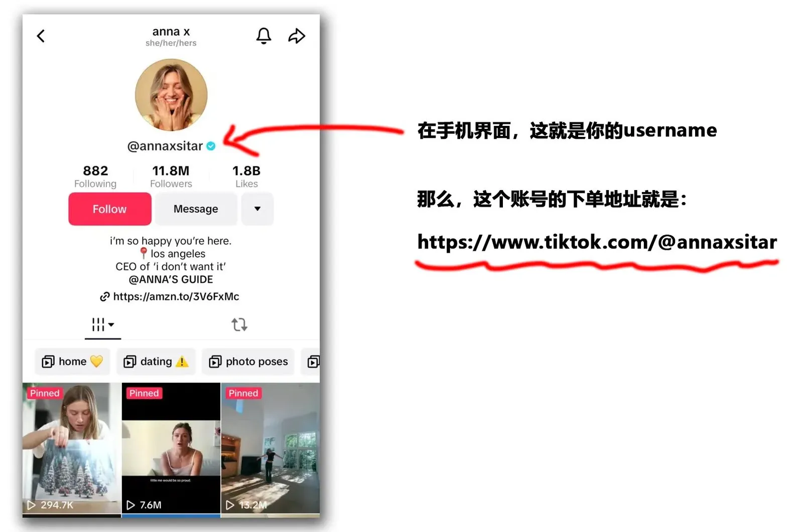Screen dimensions: 803x532
Task: View the 1.8B Likes count
Action: click(x=246, y=176)
